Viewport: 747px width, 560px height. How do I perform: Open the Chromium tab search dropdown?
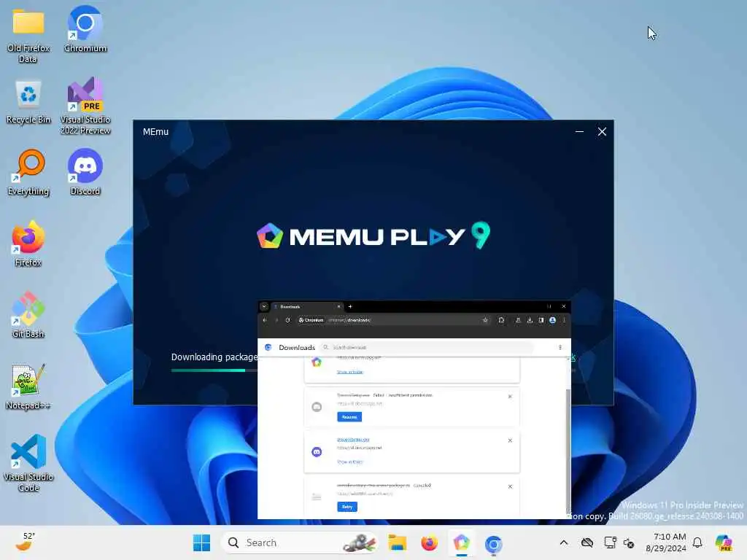(x=264, y=306)
